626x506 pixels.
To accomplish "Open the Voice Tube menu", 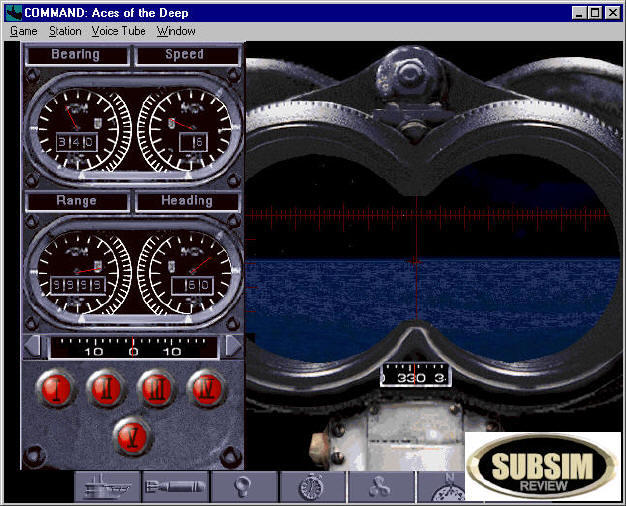I will point(118,31).
